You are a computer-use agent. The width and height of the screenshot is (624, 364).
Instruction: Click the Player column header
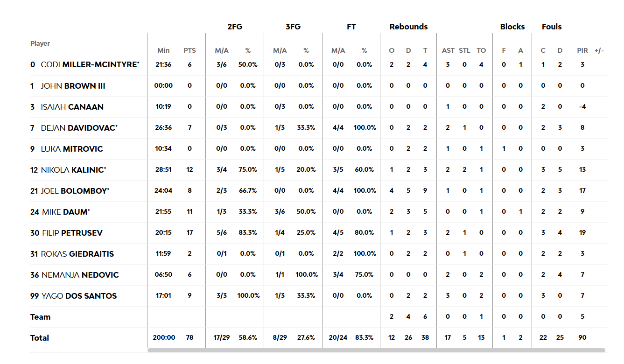click(x=40, y=43)
